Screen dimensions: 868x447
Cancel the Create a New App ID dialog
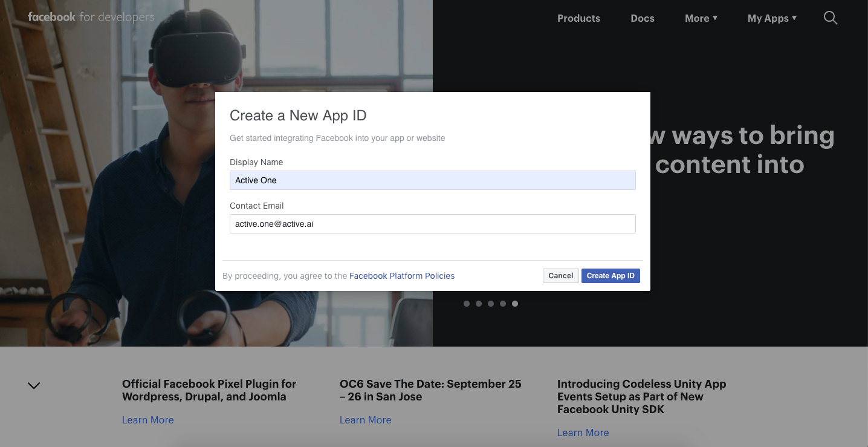(560, 276)
